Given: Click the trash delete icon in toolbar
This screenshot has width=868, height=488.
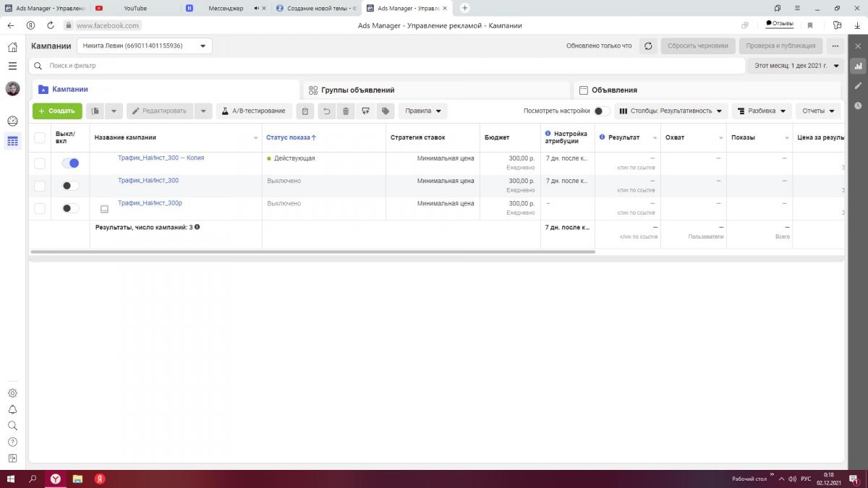Looking at the screenshot, I should point(346,111).
